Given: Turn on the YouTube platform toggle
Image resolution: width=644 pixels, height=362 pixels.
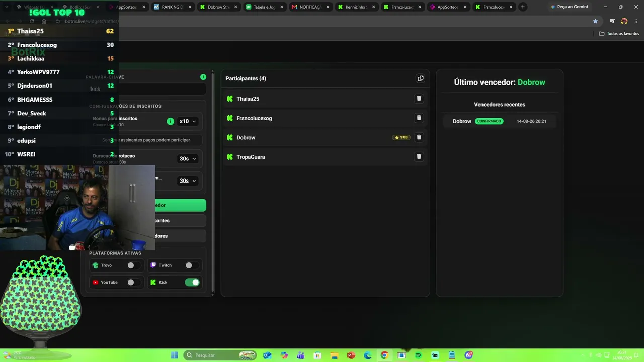Looking at the screenshot, I should [x=133, y=283].
